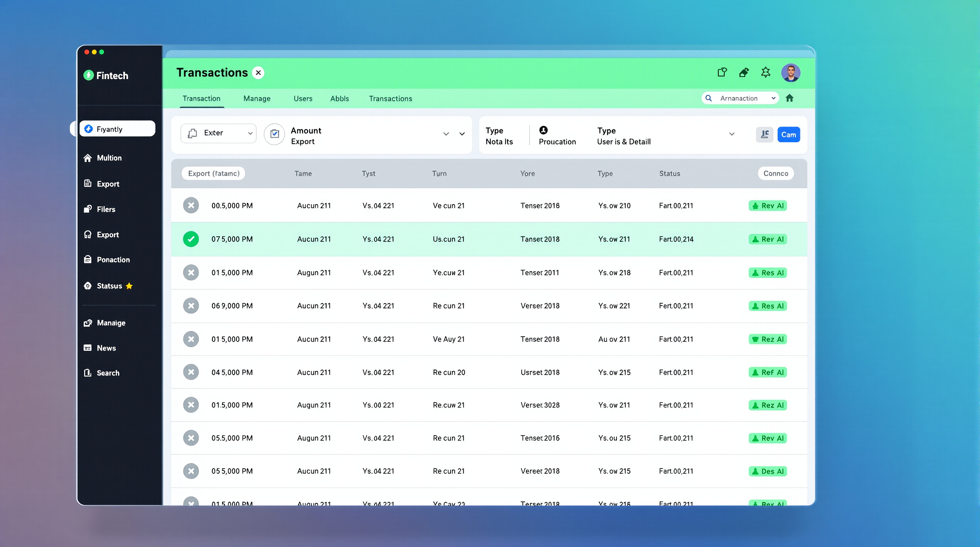Toggle the status circle on the 06 9,000 PM row
This screenshot has width=980, height=547.
(x=191, y=306)
